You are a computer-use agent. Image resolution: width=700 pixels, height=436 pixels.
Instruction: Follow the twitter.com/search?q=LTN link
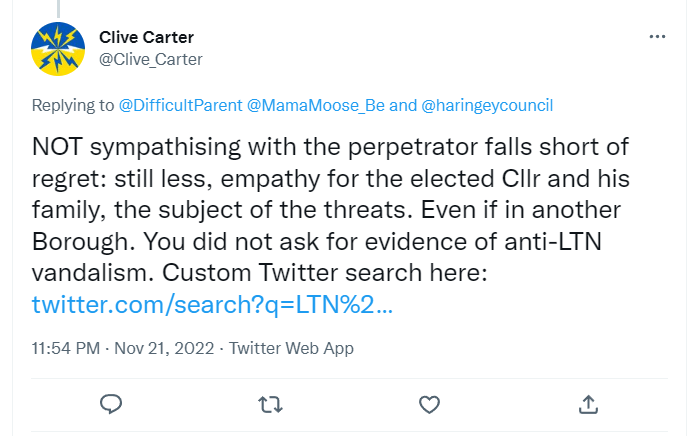[x=212, y=304]
